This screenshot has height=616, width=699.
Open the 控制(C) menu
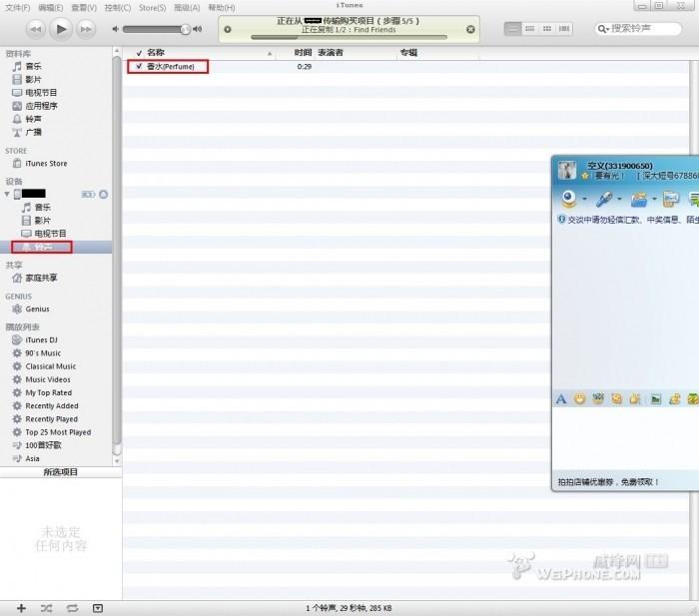[118, 8]
